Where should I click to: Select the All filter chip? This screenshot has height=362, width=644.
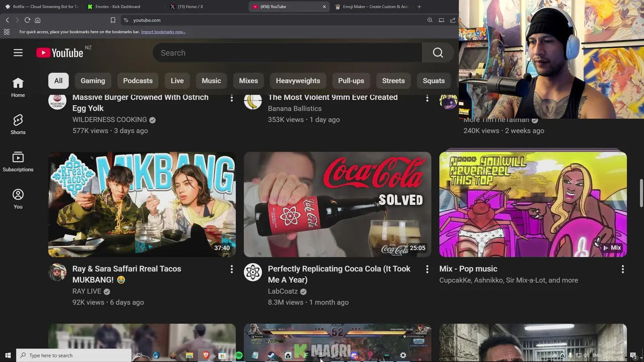point(58,80)
